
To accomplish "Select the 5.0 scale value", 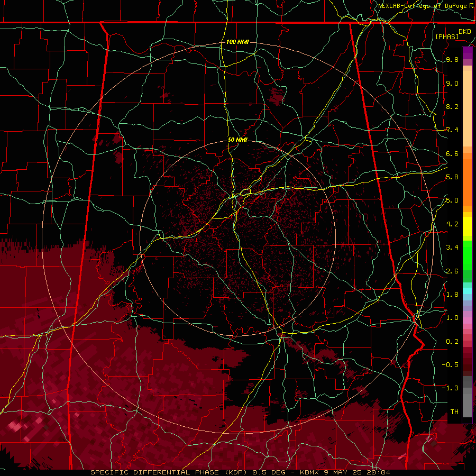I will coord(452,200).
